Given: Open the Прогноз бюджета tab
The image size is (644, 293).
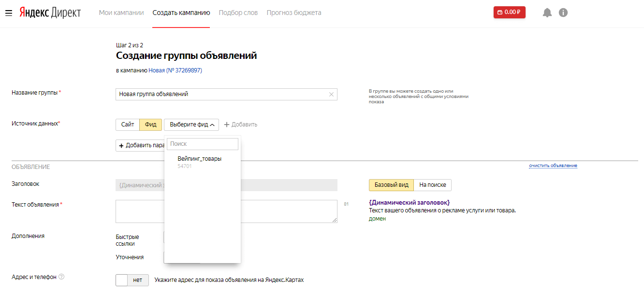Looking at the screenshot, I should tap(293, 13).
